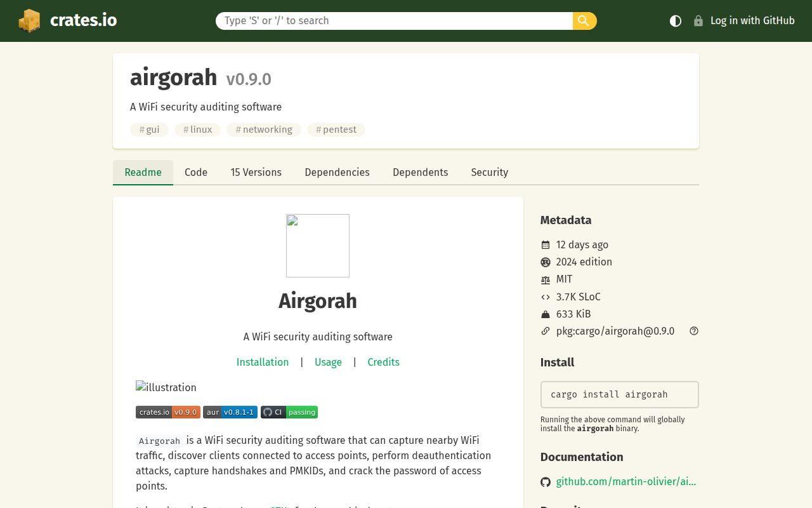812x508 pixels.
Task: Click the #linux keyword tag
Action: pos(198,130)
